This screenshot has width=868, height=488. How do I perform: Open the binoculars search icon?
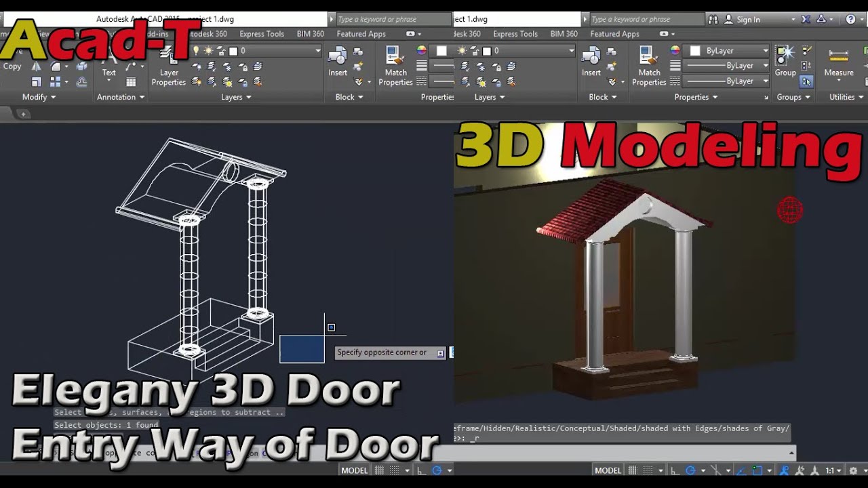(713, 20)
